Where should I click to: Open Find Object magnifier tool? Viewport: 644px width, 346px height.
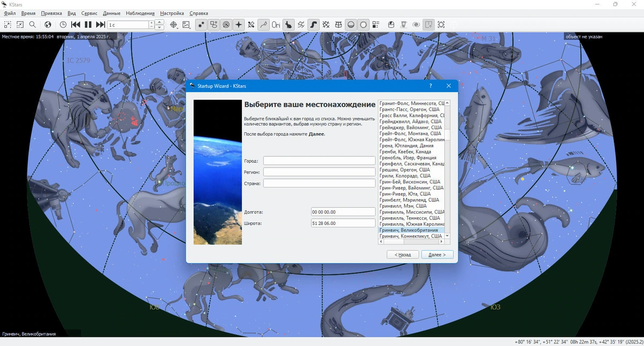[33, 25]
